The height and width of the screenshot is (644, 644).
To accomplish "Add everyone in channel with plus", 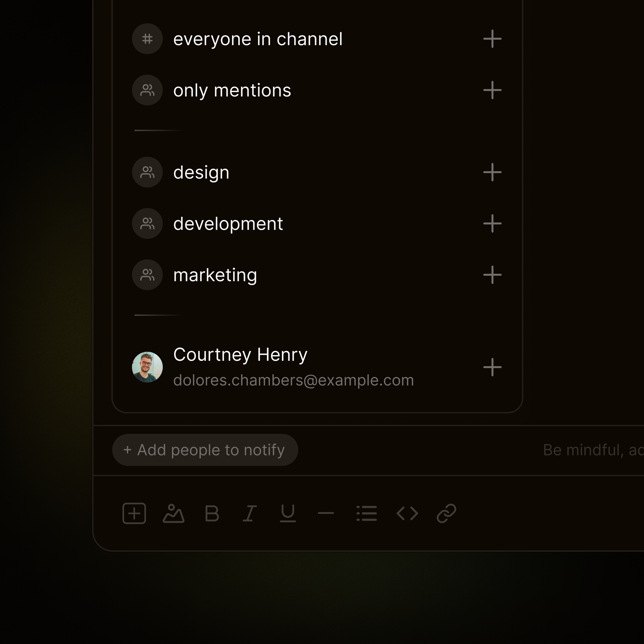I will click(x=492, y=39).
